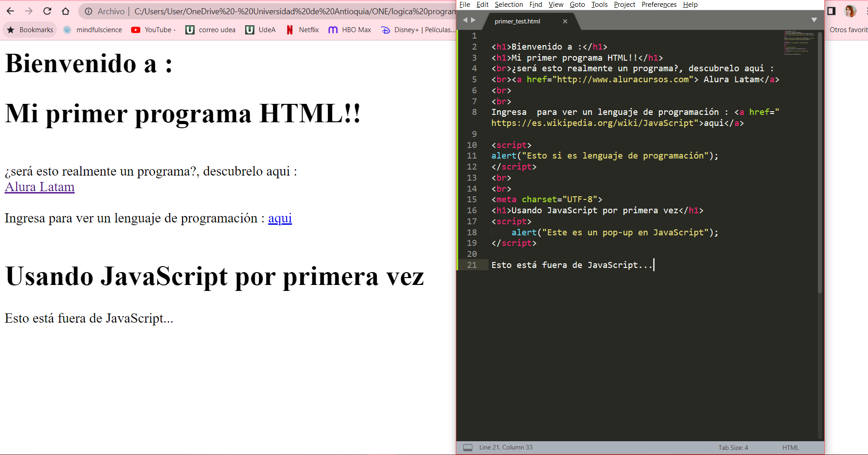Click 'Usando JavaScript por primera vez' heading in browser

click(214, 277)
